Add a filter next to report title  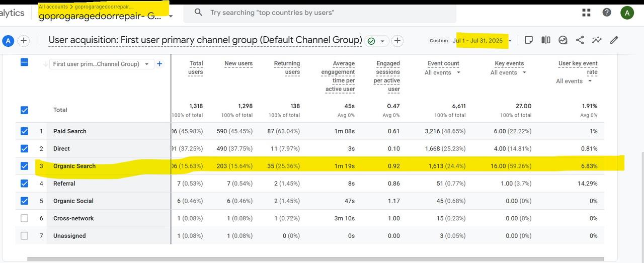tap(397, 41)
